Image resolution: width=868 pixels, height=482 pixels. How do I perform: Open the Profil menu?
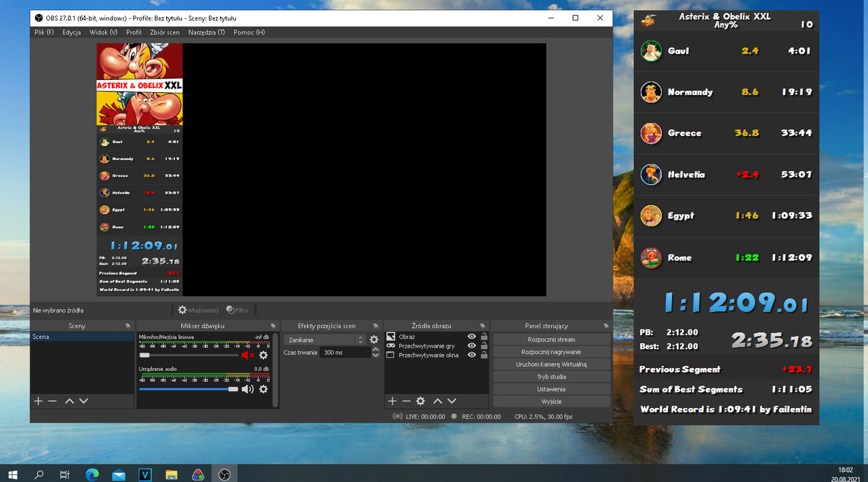coord(134,32)
